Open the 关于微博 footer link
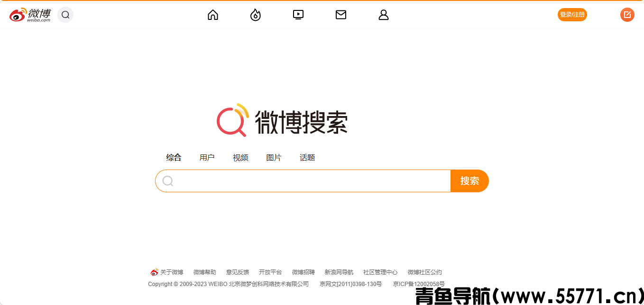 172,272
